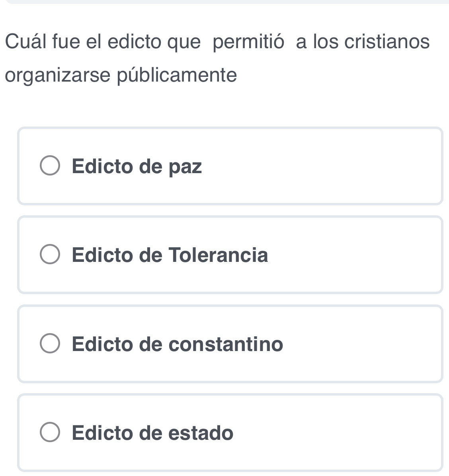Screen dimensions: 449x476
Task: Click the "Edicto de paz" answer text
Action: [x=137, y=166]
